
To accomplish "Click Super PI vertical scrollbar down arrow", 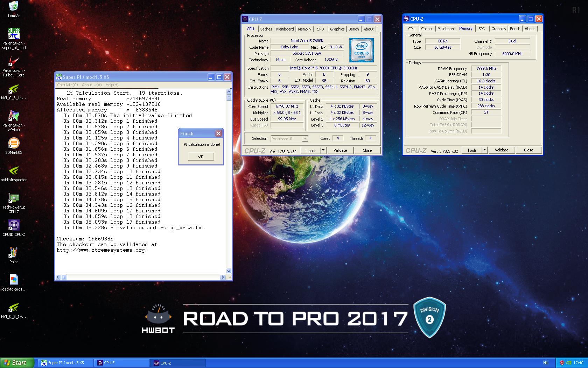I will [229, 271].
